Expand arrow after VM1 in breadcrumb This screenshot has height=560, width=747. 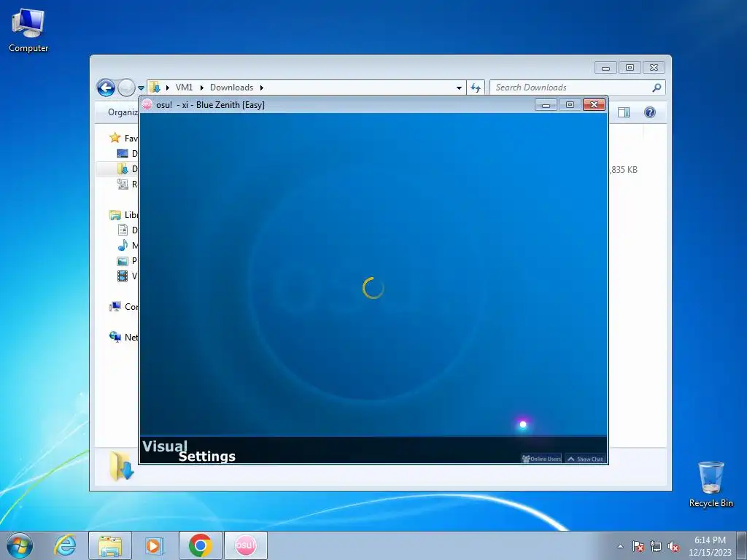(201, 87)
